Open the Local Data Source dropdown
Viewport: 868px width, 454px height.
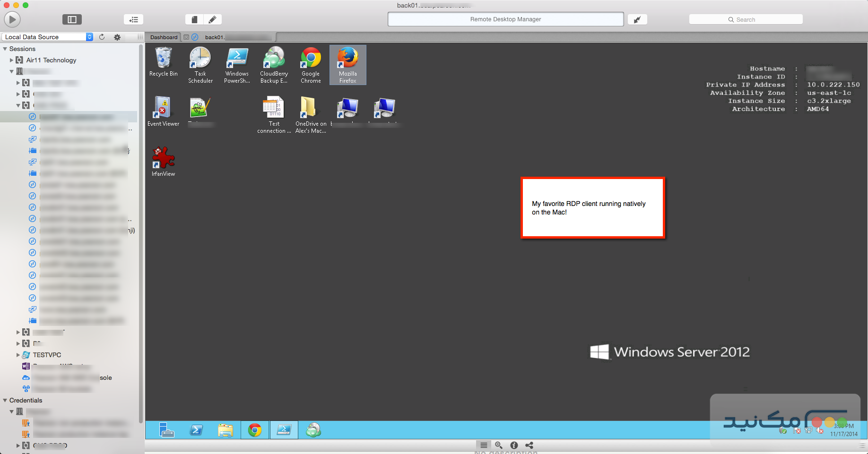point(89,37)
